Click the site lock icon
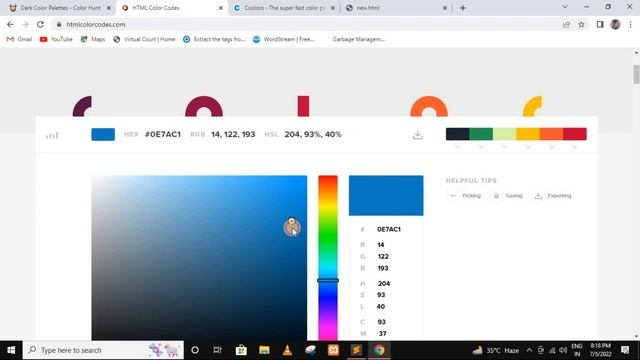This screenshot has width=640, height=360. pos(59,24)
